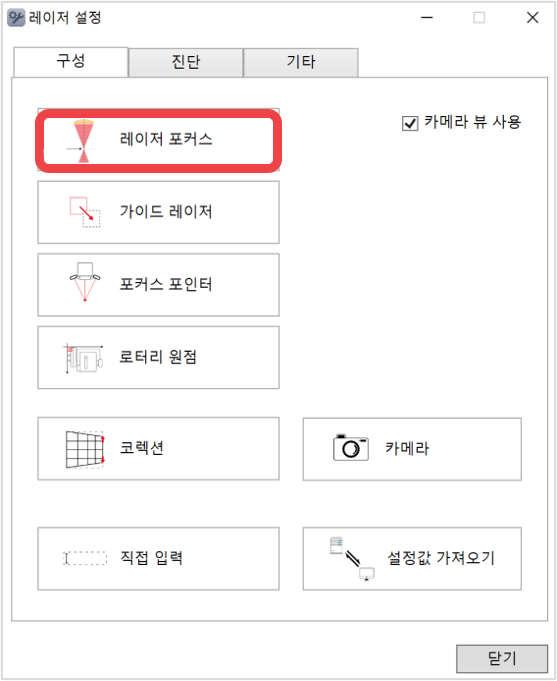Open 레이저 포커스 settings
Screen dimensions: 557x681
159,140
